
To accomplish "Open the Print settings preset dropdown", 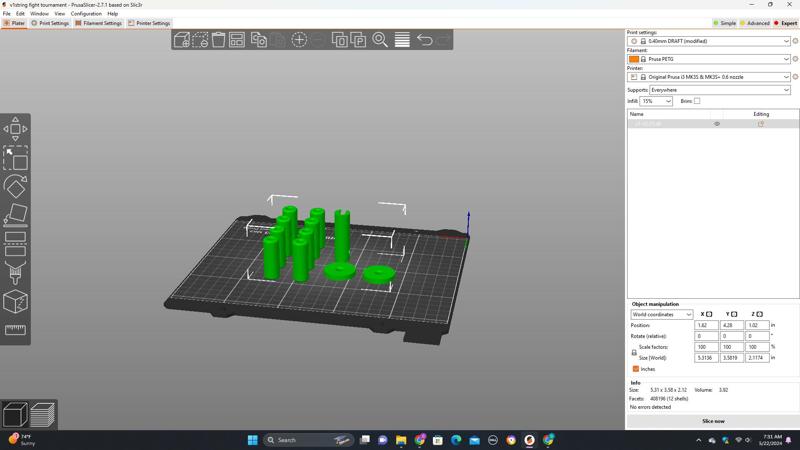I will coord(709,41).
